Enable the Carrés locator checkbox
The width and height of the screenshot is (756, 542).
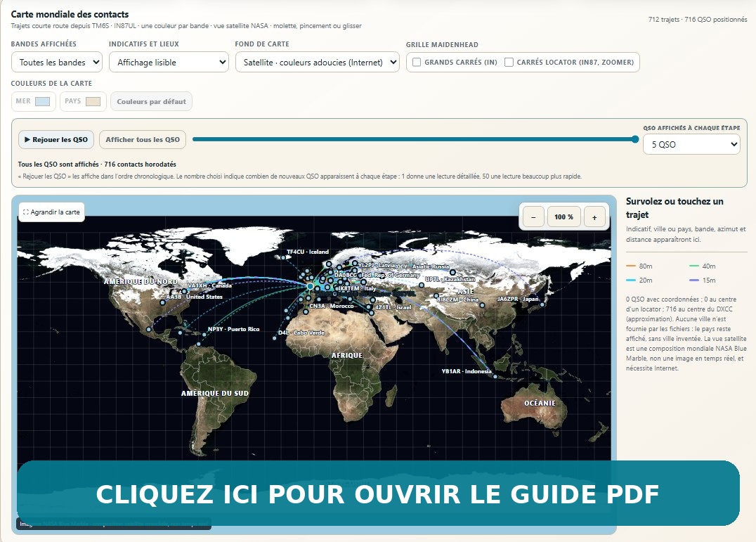(509, 62)
